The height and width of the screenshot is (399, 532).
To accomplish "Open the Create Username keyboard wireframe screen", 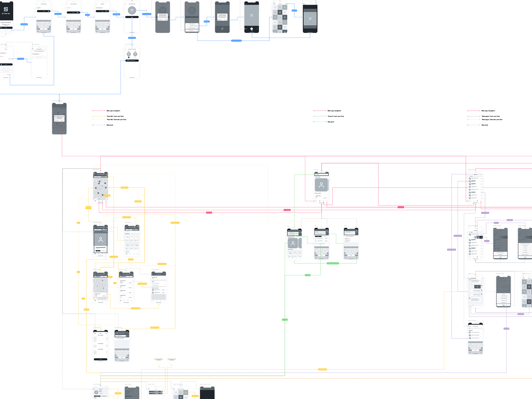I will click(44, 17).
